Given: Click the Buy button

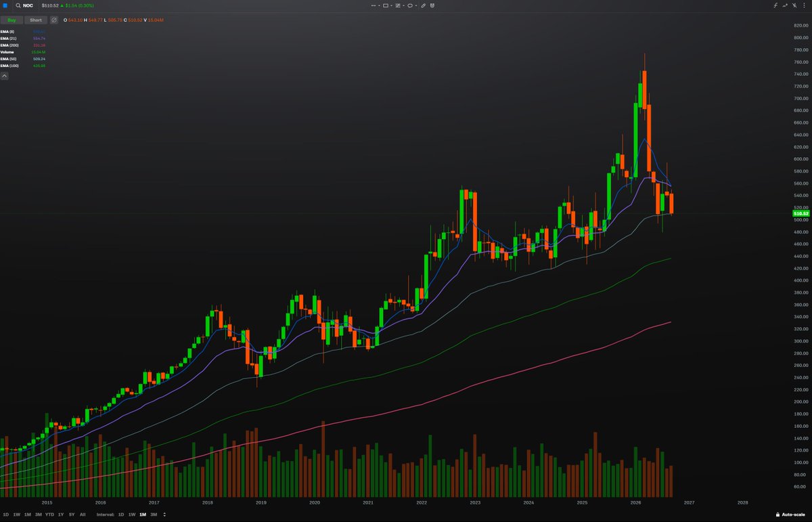Looking at the screenshot, I should [x=12, y=20].
